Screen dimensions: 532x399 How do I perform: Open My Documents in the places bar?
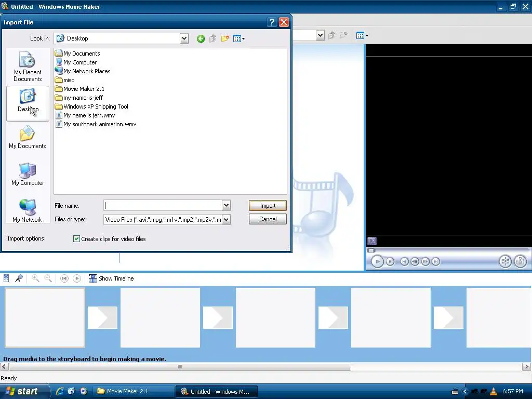tap(28, 137)
